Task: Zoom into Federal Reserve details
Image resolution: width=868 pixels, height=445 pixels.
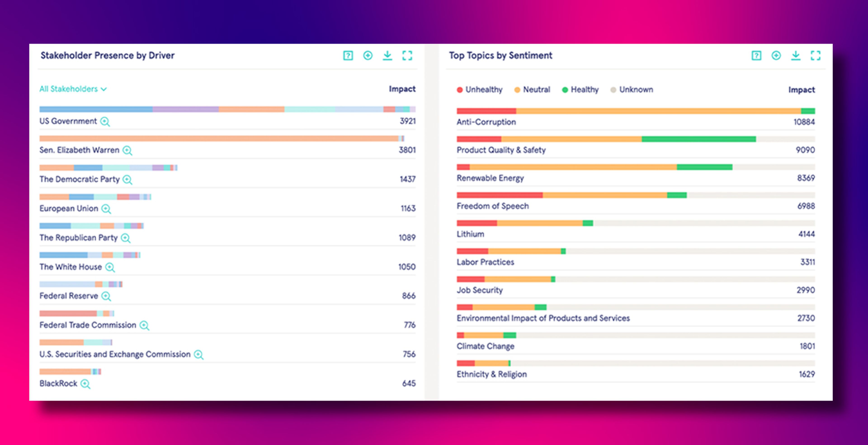Action: 106,297
